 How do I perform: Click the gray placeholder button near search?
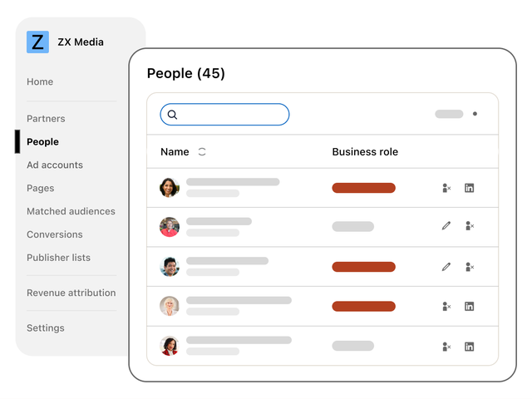point(449,114)
